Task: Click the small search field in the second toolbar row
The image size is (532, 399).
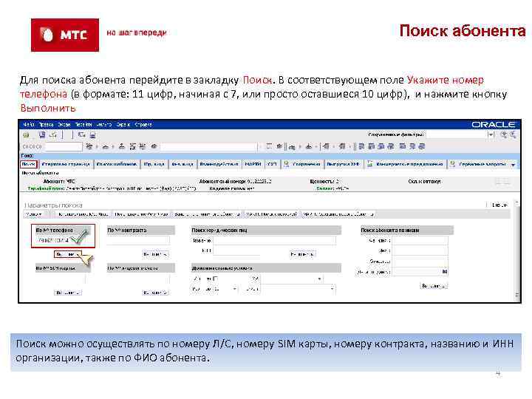Action: tap(64, 146)
